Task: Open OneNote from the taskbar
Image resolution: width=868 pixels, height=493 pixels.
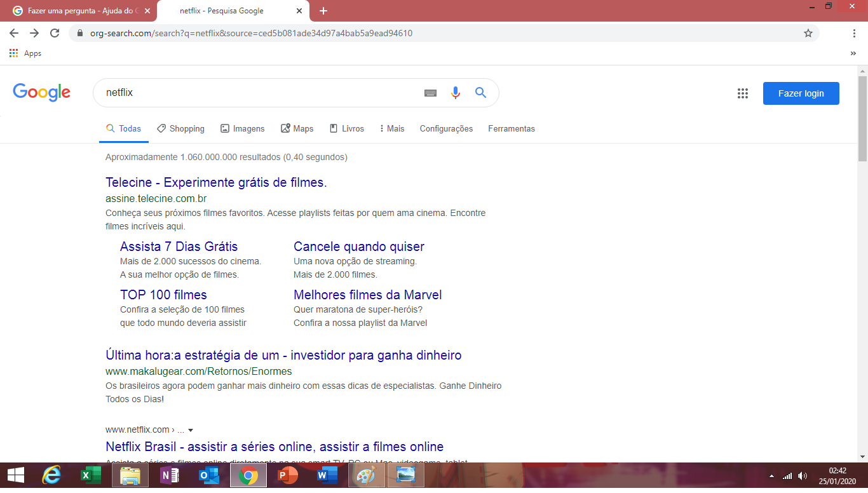Action: pos(170,475)
